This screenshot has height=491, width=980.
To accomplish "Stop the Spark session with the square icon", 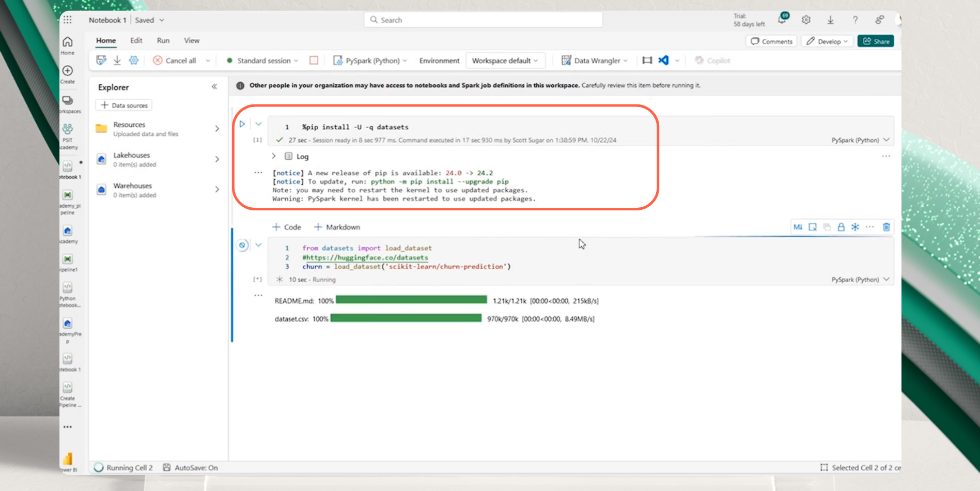I will (314, 60).
